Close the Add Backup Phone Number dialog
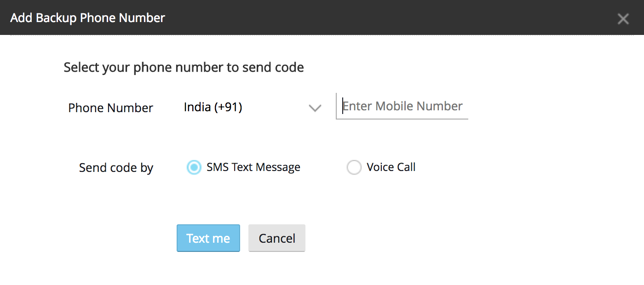Image resolution: width=644 pixels, height=285 pixels. tap(623, 19)
